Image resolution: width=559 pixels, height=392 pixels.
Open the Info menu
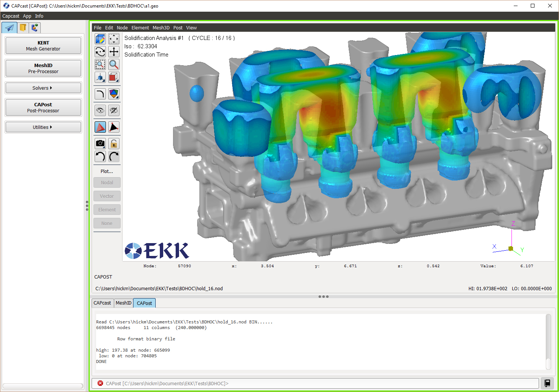point(39,16)
